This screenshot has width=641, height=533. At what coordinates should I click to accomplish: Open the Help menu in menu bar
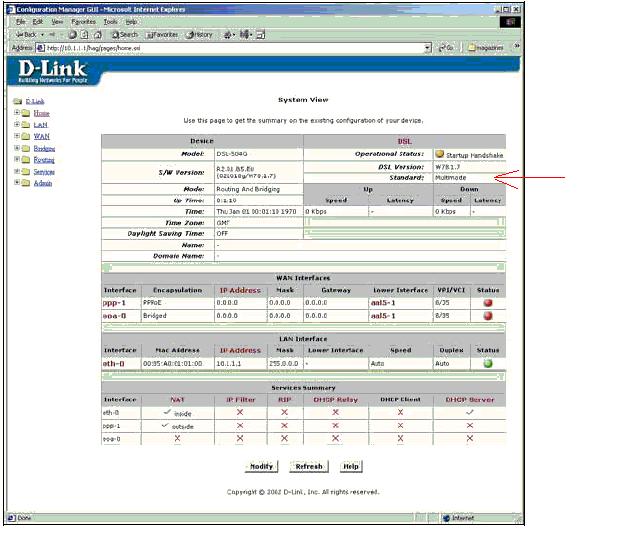(x=131, y=22)
